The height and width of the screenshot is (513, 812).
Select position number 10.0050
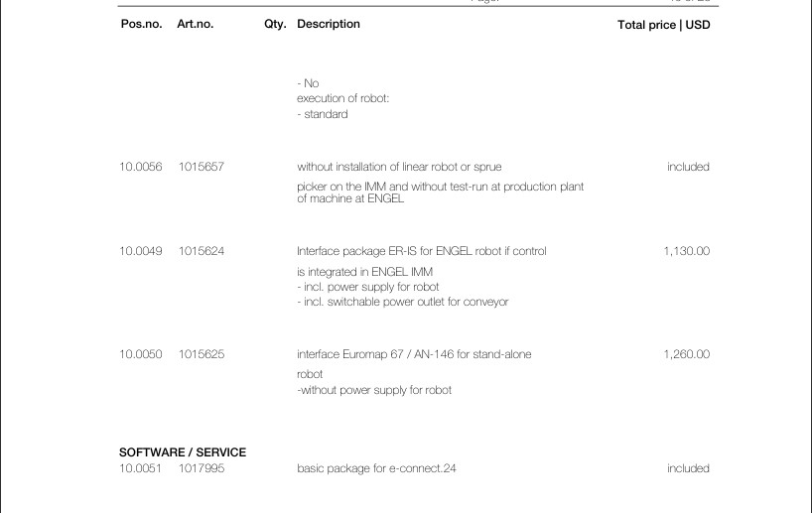[x=141, y=354]
